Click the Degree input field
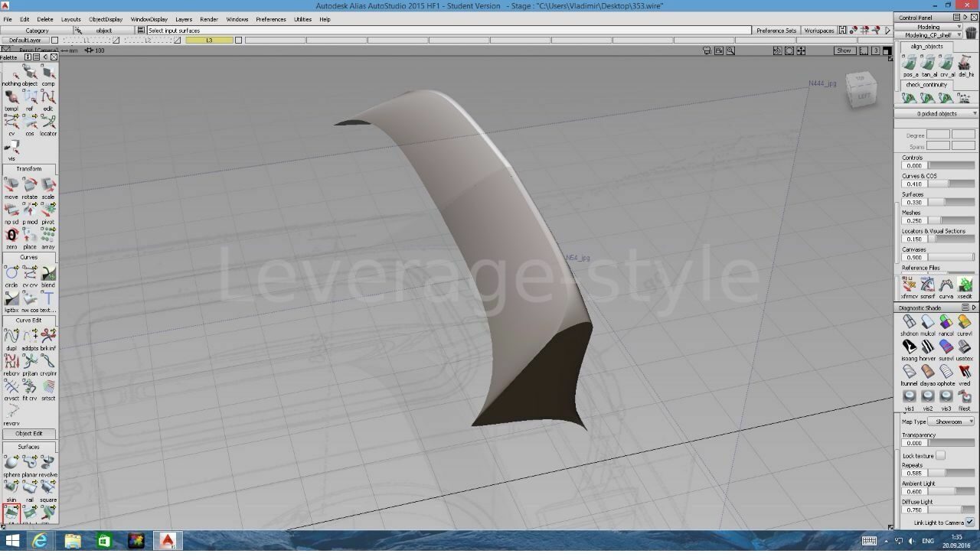 [x=939, y=135]
